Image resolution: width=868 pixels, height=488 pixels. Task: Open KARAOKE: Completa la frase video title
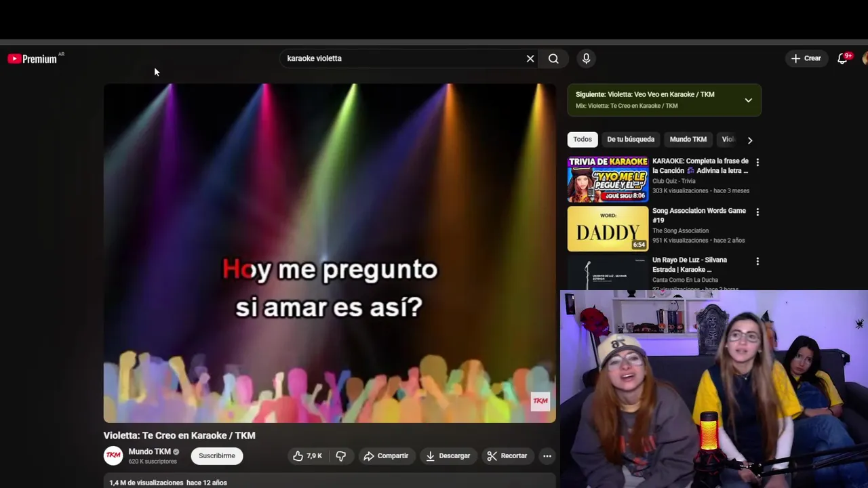pos(701,166)
